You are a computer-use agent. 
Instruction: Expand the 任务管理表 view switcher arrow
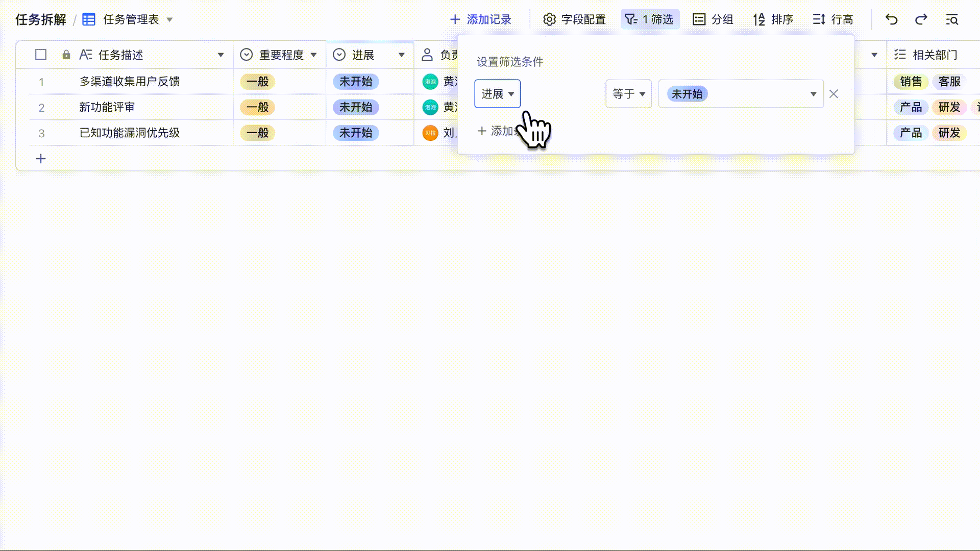point(170,20)
